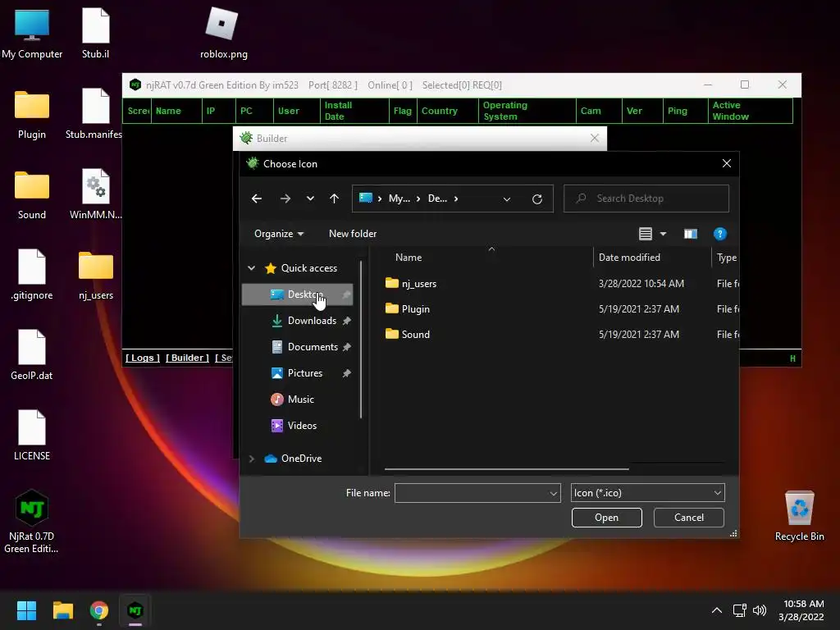Viewport: 840px width, 630px height.
Task: Click the volume speaker tray icon
Action: coord(760,610)
